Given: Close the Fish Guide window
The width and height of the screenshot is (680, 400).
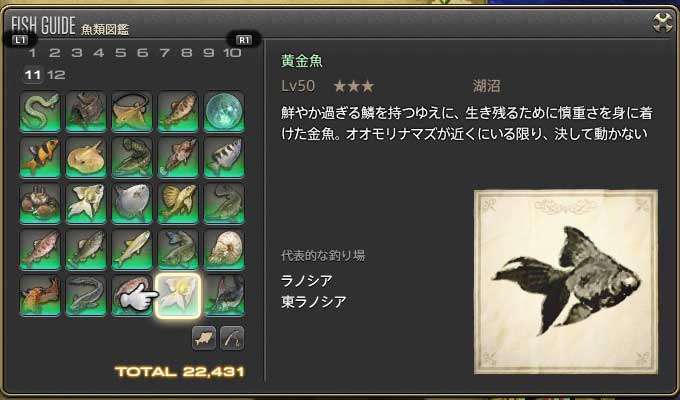Looking at the screenshot, I should pos(663,22).
